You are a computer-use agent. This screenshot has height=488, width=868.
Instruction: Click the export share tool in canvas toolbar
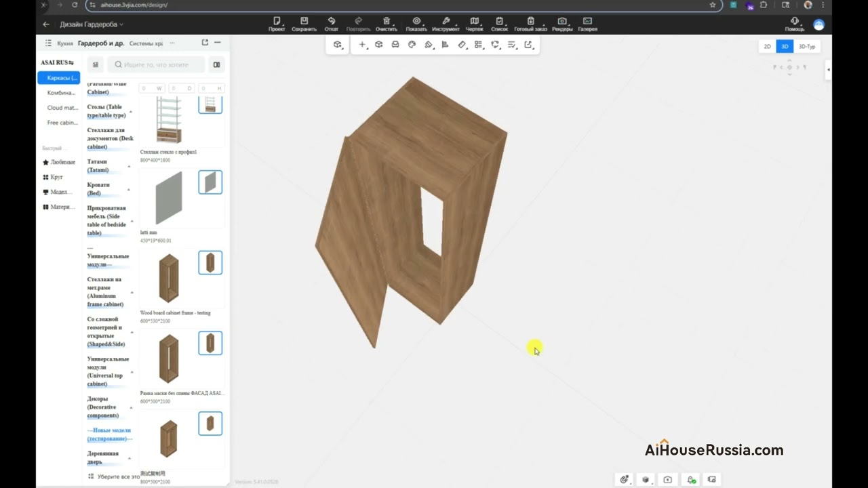tap(528, 45)
